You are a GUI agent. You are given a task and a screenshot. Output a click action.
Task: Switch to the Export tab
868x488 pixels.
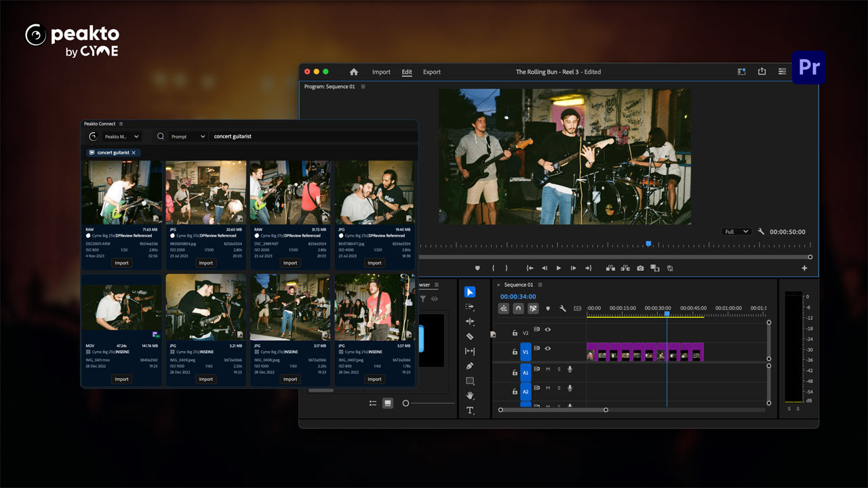(x=431, y=72)
